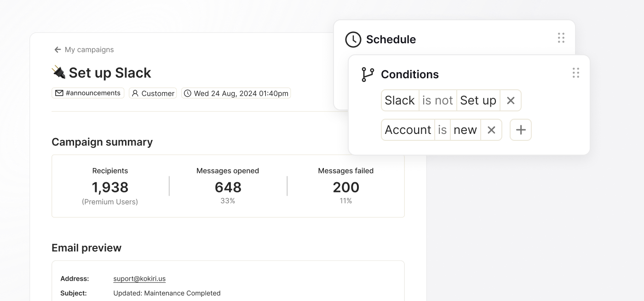Click the plug emoji next to title
Screen dimensions: 644x301
58,72
